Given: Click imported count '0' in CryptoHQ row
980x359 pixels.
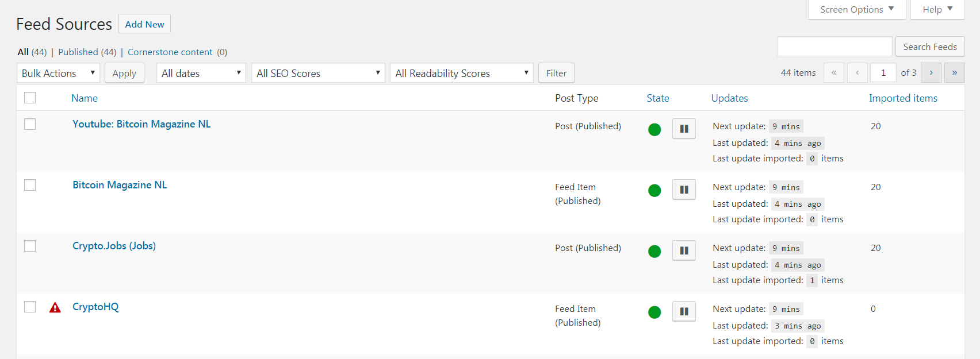Looking at the screenshot, I should (873, 309).
